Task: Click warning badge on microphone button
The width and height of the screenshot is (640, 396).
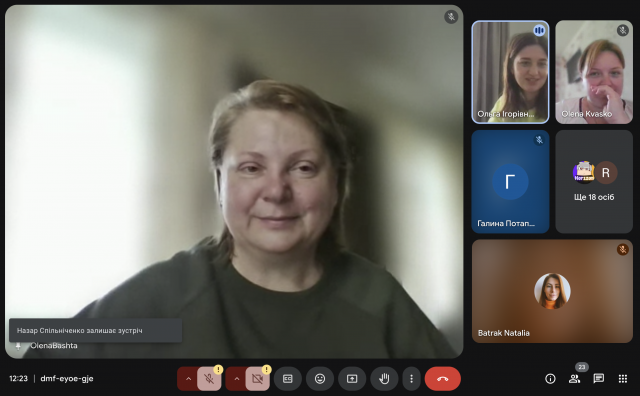Action: pos(218,369)
